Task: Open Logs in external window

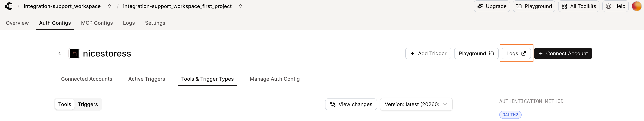Action: [x=516, y=53]
